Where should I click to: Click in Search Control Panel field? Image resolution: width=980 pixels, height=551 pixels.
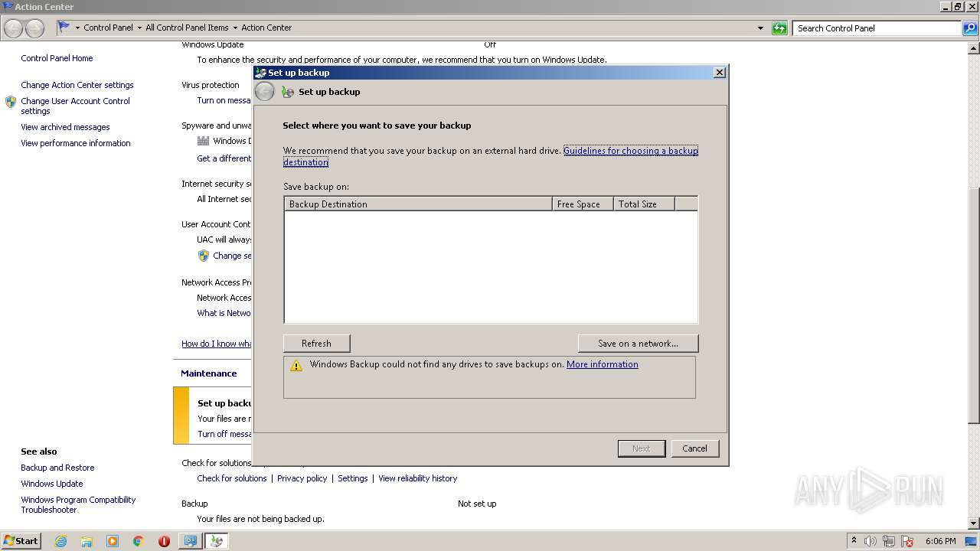877,28
